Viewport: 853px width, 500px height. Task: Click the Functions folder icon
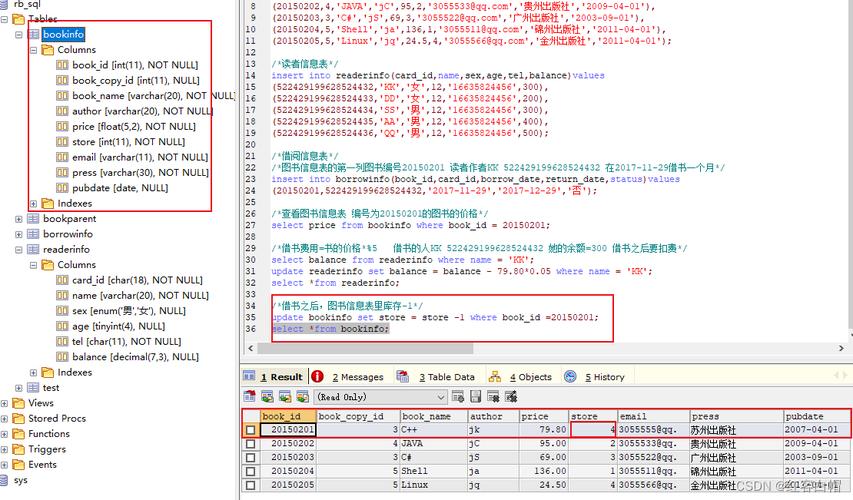point(18,434)
